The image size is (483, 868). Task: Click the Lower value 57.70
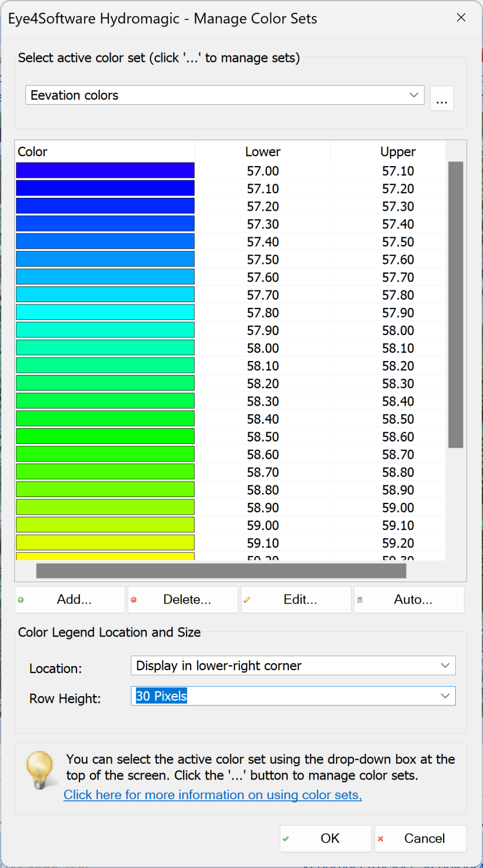263,295
